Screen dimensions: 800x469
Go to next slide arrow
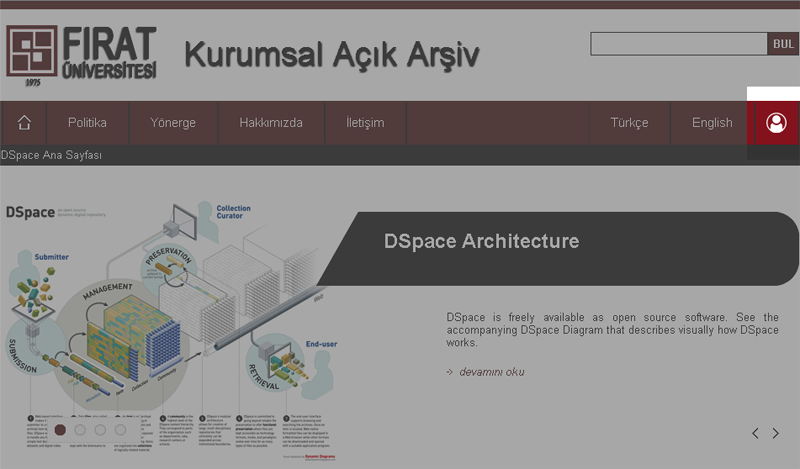tap(776, 433)
